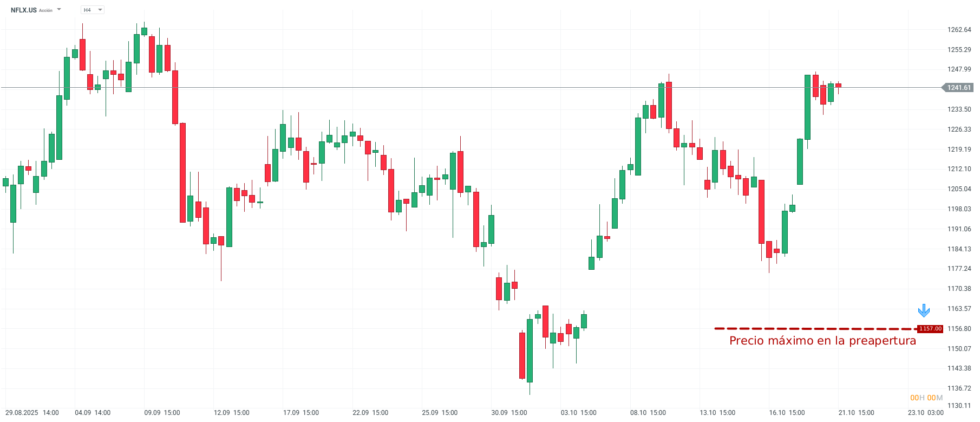Click the 'Precio máximo en la preapertura' annotation
The height and width of the screenshot is (422, 980).
coord(822,341)
